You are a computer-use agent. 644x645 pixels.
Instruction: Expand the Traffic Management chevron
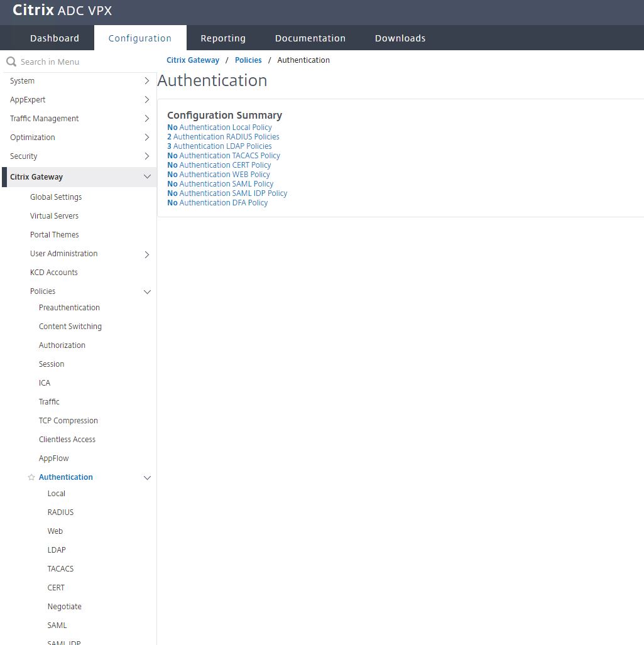click(x=146, y=119)
